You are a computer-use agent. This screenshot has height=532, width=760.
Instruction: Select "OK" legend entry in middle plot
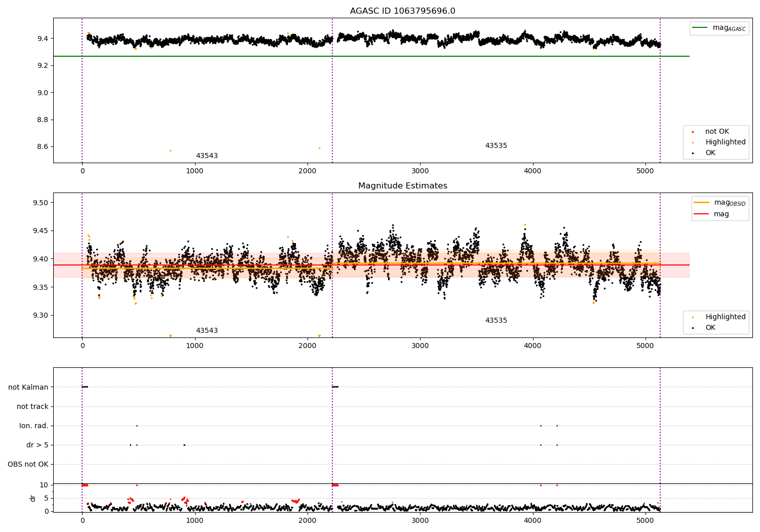click(704, 328)
